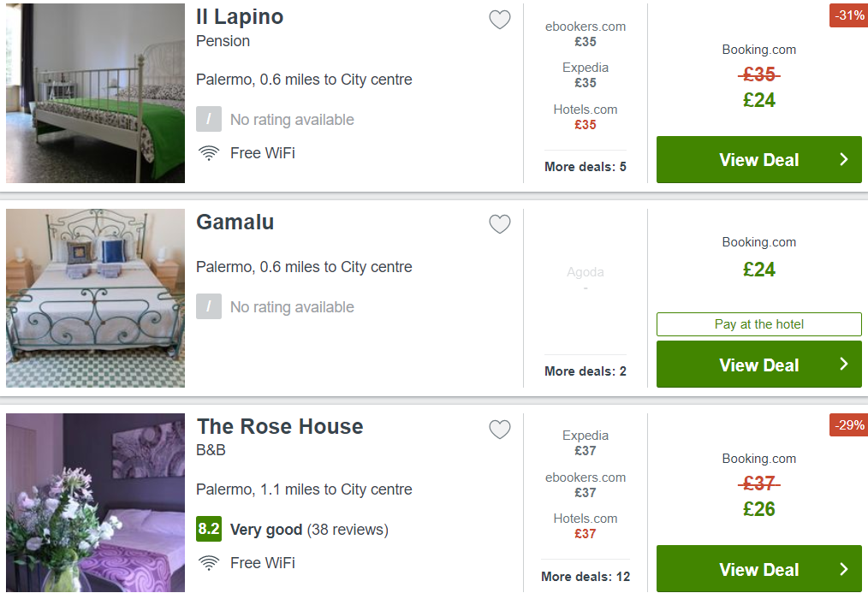Click Gamalu's no-rating badge icon
The height and width of the screenshot is (599, 868).
(x=209, y=306)
